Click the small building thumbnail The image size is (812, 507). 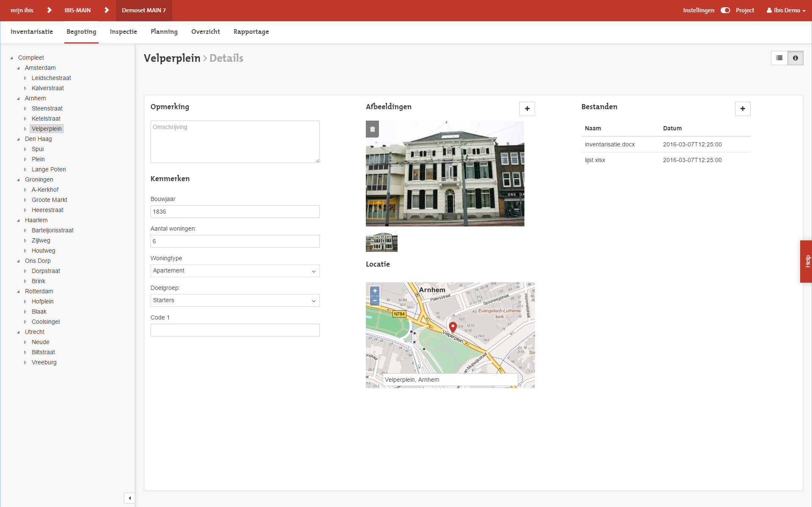point(381,242)
